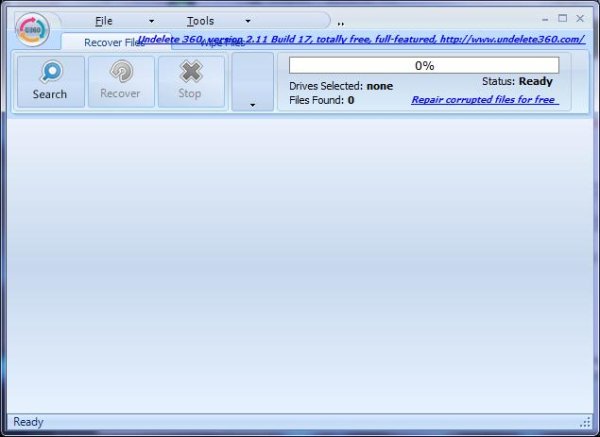
Task: Click Repair corrupted files for free link
Action: click(x=485, y=100)
